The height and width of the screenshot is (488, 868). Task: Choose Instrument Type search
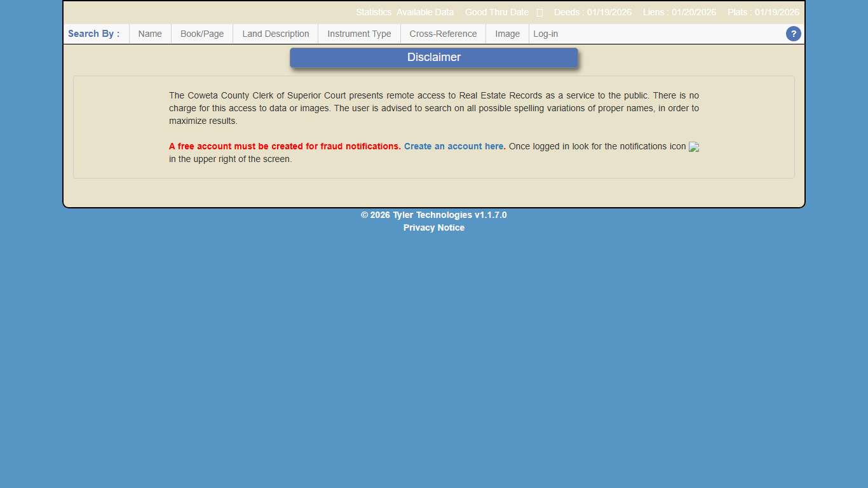pyautogui.click(x=359, y=34)
